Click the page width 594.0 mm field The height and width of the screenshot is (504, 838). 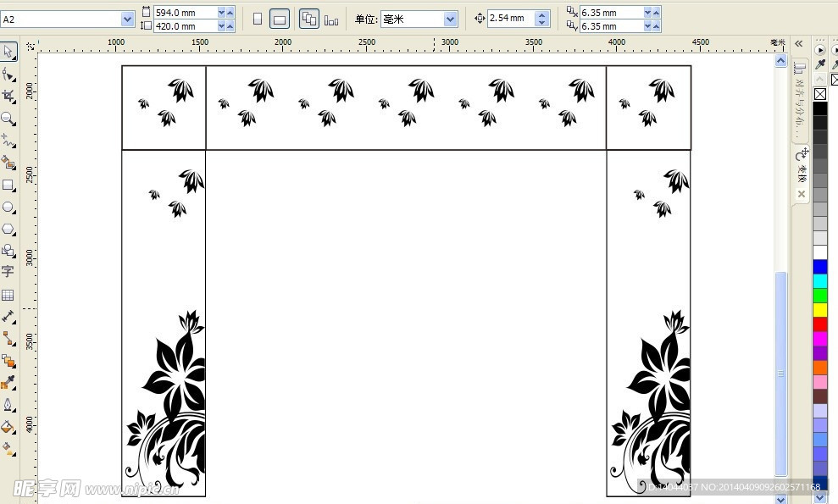(x=185, y=12)
